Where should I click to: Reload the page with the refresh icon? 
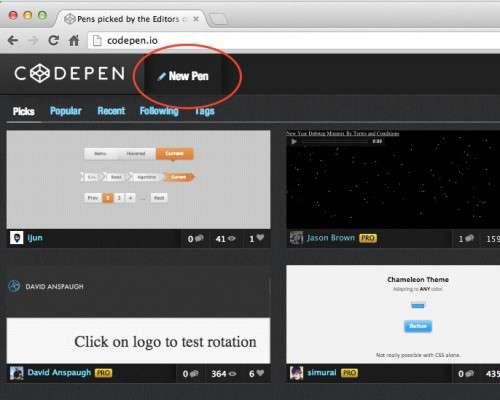pyautogui.click(x=53, y=40)
